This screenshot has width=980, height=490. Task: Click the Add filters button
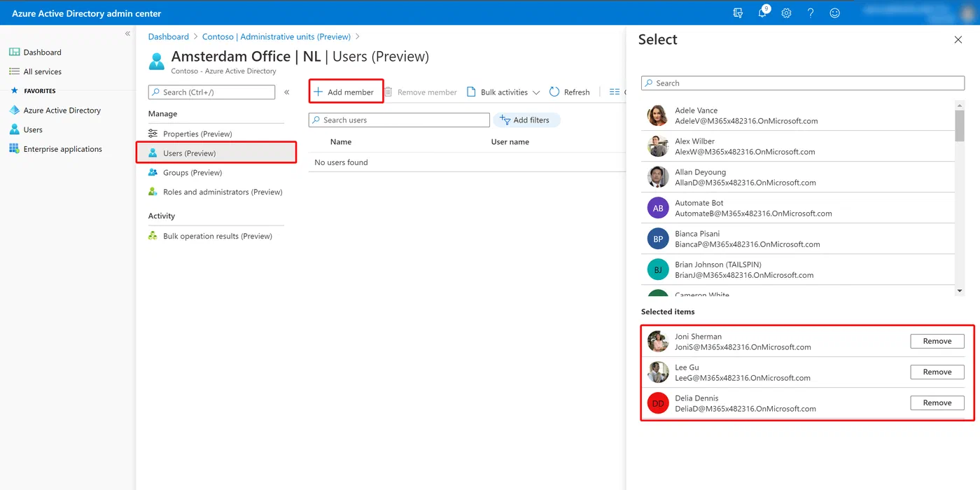pos(526,120)
